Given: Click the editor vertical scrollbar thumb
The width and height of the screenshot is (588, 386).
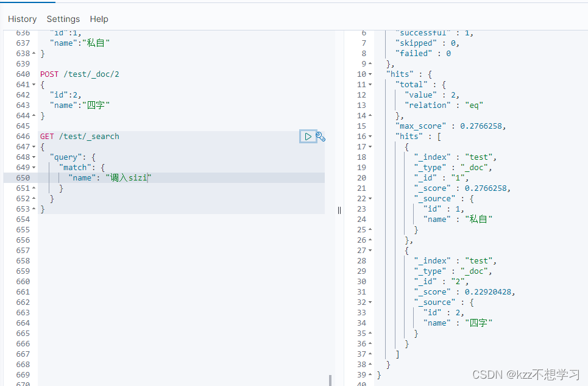Looking at the screenshot, I should (x=330, y=380).
